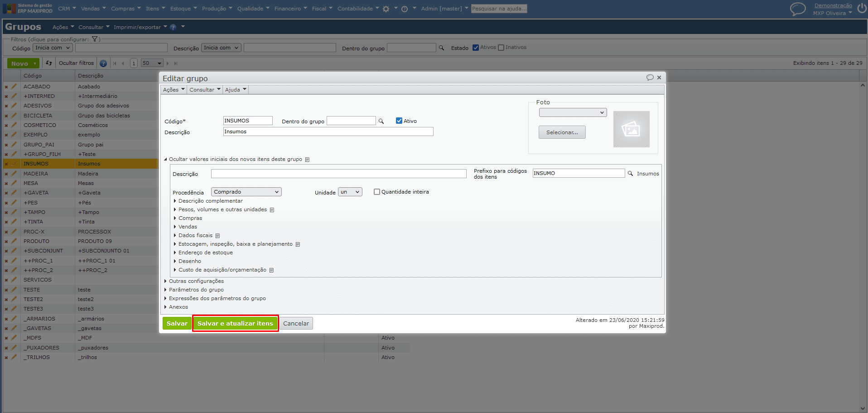The width and height of the screenshot is (868, 413).
Task: Toggle the Ativos filter checkbox
Action: [476, 48]
